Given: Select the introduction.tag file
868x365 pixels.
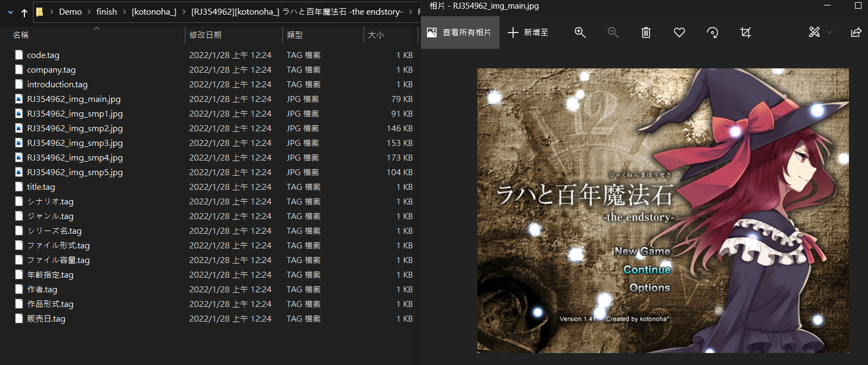Looking at the screenshot, I should [57, 84].
